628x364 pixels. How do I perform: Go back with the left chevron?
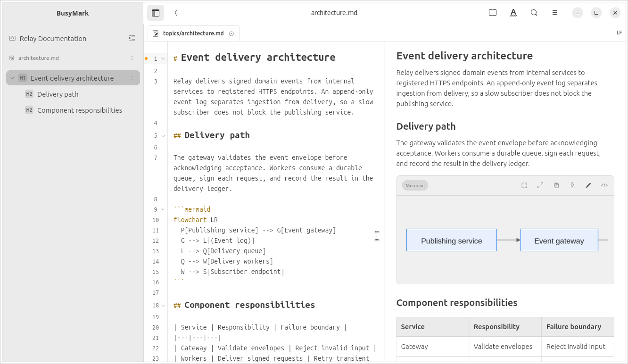[x=176, y=13]
